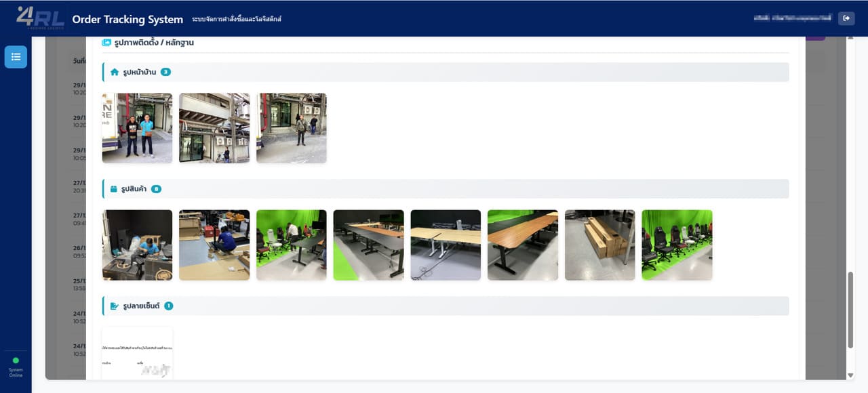Image resolution: width=868 pixels, height=393 pixels.
Task: Click the house icon beside รูปหน้าบ้าน
Action: click(115, 72)
